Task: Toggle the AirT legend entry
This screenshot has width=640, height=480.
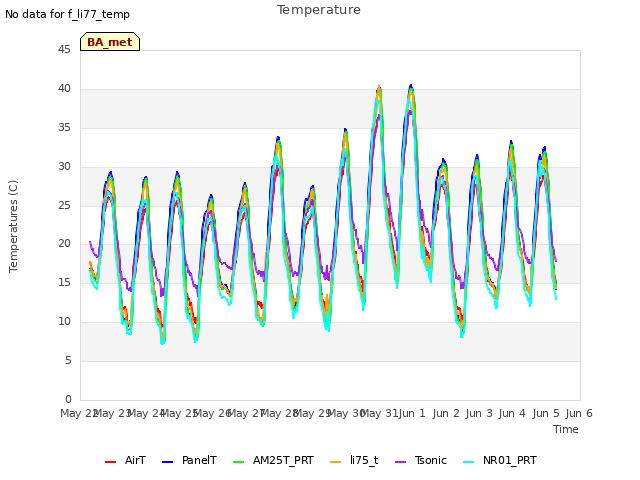Action: point(125,460)
